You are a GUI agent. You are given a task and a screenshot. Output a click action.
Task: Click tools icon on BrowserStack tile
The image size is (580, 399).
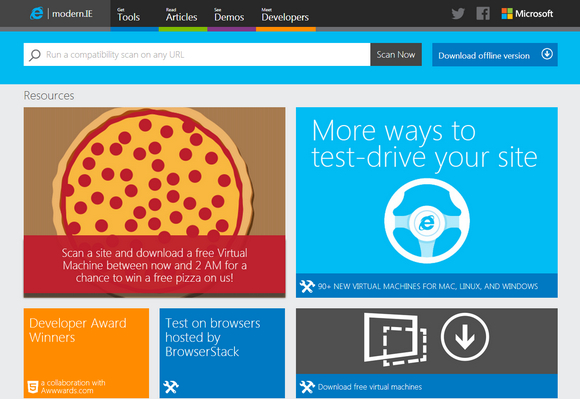pyautogui.click(x=171, y=387)
